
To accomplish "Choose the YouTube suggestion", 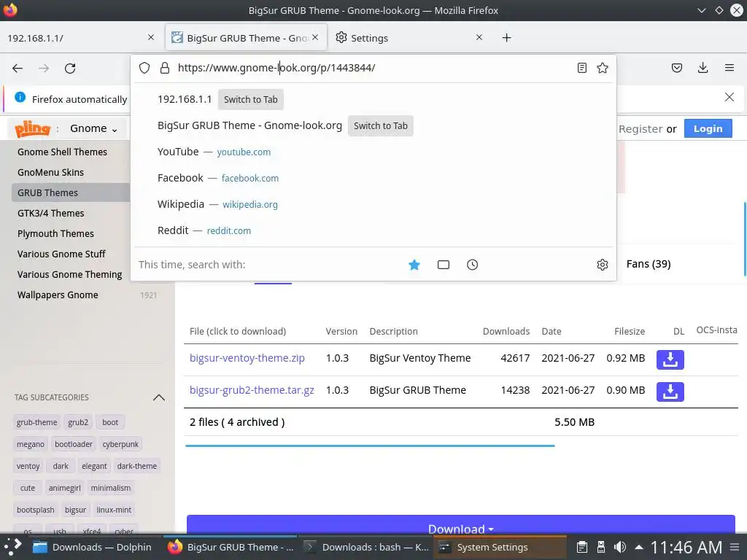I will (x=373, y=152).
